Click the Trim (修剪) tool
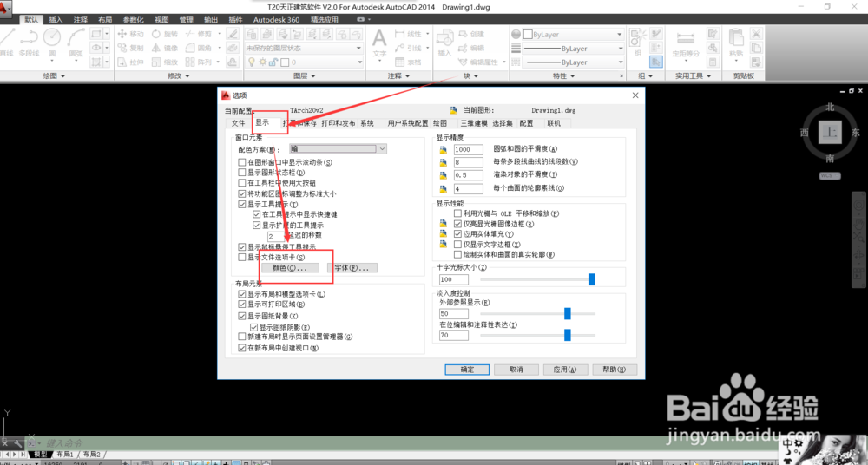This screenshot has width=868, height=465. click(200, 34)
